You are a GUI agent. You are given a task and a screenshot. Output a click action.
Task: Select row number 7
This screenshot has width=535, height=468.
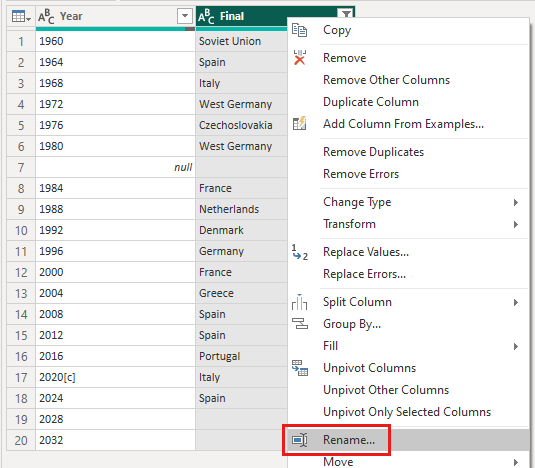click(21, 167)
